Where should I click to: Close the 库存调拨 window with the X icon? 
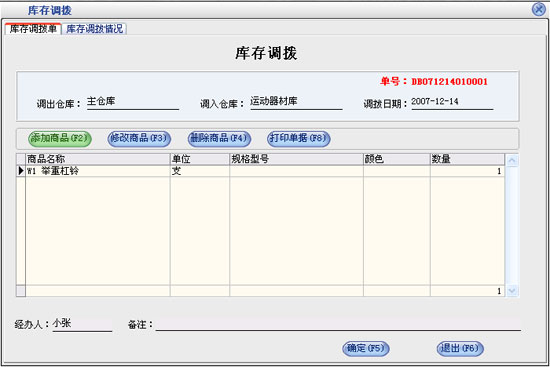(x=538, y=9)
